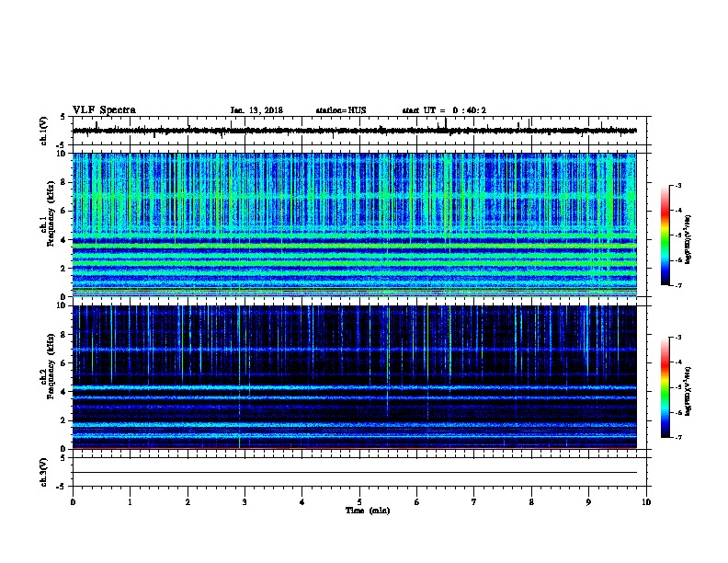
Task: Click the "8" kHz tick on ch.1 frequency axis
Action: (x=63, y=182)
